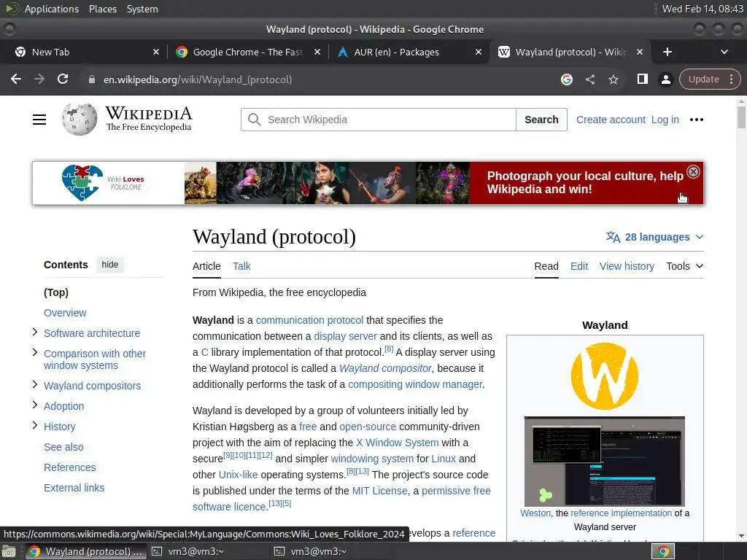Viewport: 747px width, 560px height.
Task: Open the Applications menu in top panel
Action: pos(52,9)
